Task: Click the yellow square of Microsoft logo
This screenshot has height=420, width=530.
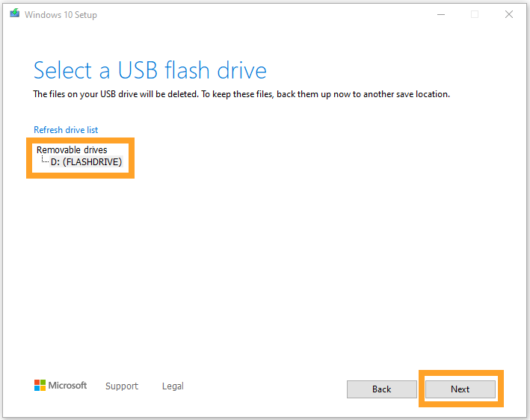Action: click(x=43, y=389)
